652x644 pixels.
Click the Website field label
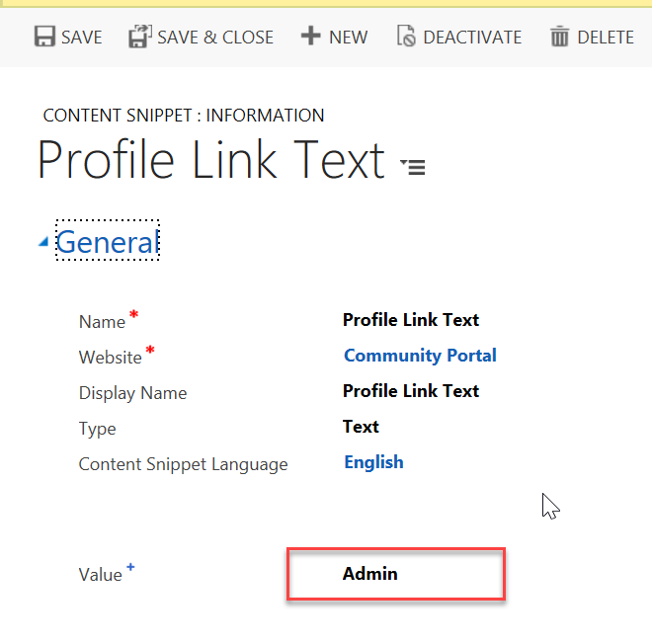pos(111,358)
